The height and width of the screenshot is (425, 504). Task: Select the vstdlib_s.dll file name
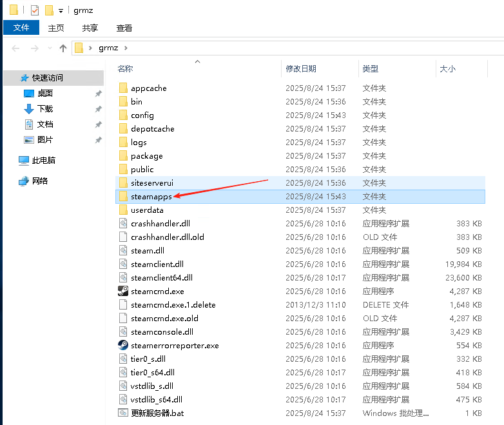[x=152, y=386]
